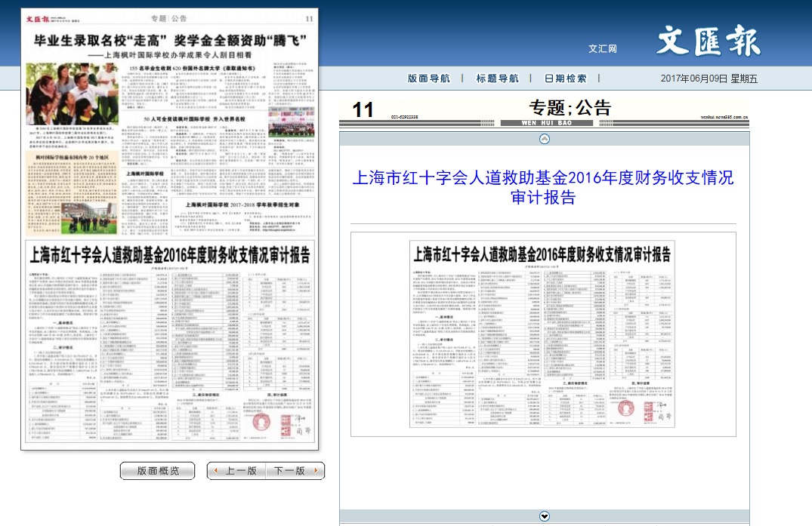
Task: Click the WEN HUI BAO banner label
Action: 547,123
